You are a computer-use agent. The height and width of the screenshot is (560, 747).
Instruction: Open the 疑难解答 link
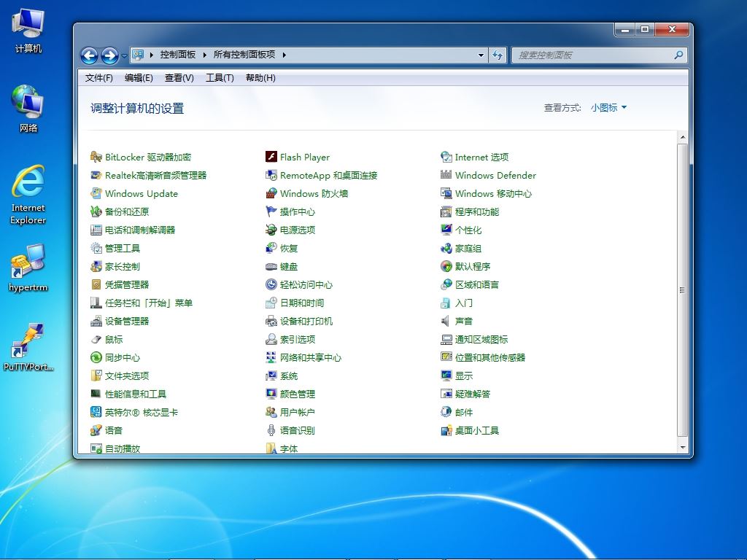tap(473, 394)
